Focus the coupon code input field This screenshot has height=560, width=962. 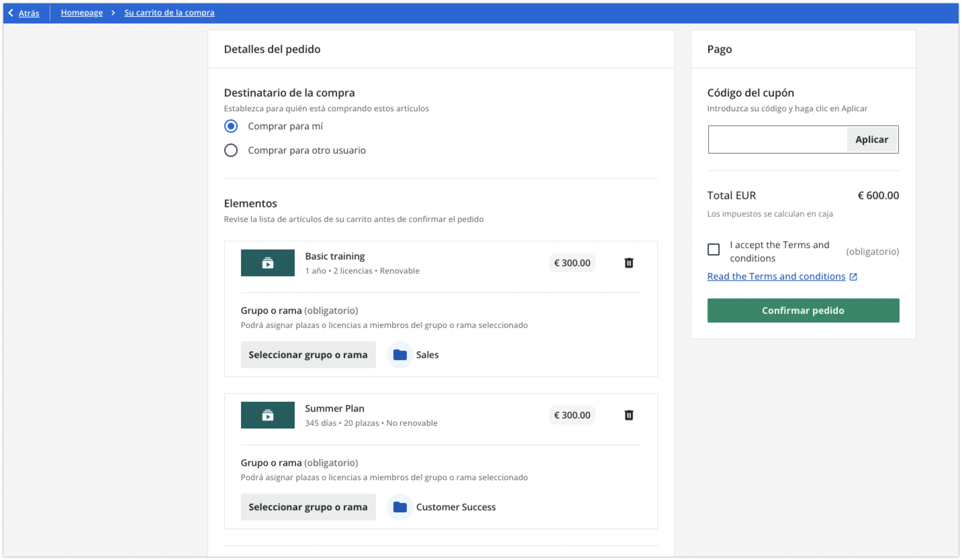(x=777, y=139)
